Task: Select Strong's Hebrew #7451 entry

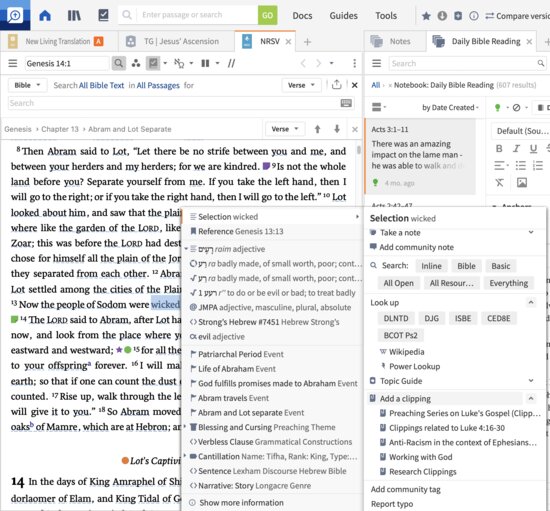Action: [x=273, y=322]
